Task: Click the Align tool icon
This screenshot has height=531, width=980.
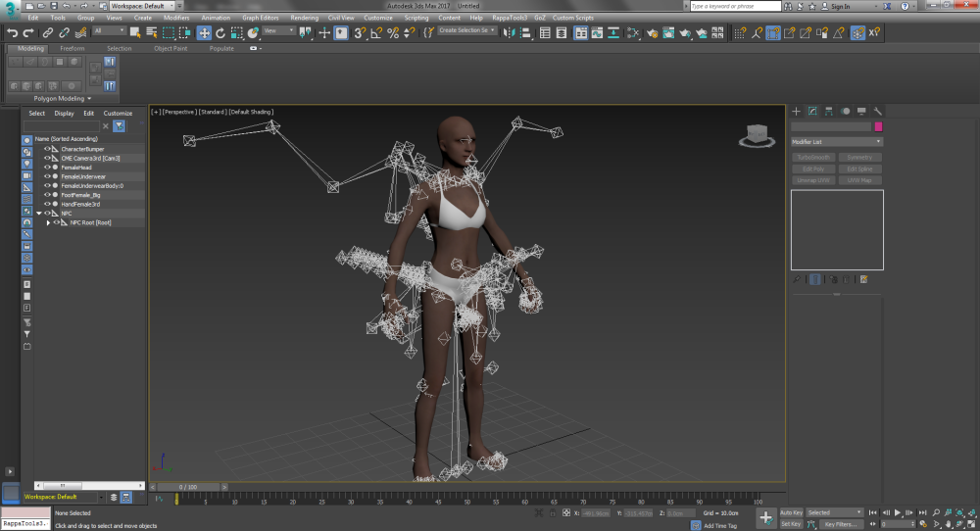Action: tap(525, 33)
